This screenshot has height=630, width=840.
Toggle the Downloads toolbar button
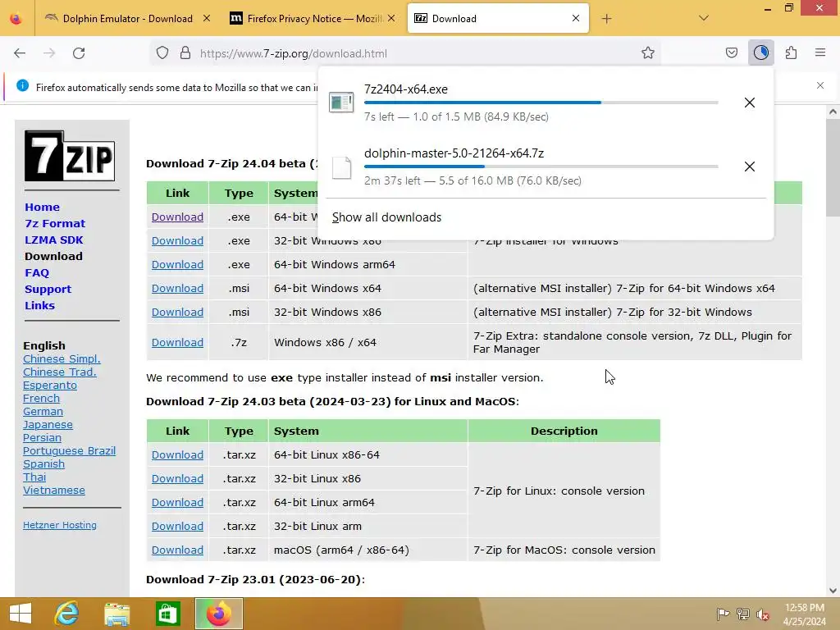[760, 53]
